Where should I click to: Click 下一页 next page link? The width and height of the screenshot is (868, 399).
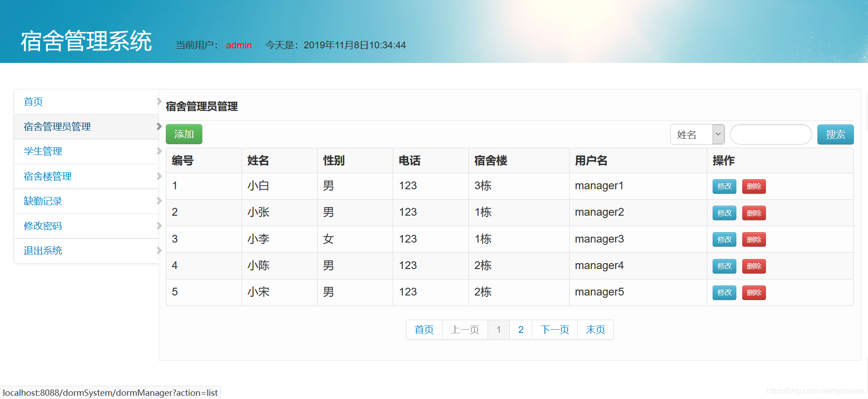tap(555, 330)
